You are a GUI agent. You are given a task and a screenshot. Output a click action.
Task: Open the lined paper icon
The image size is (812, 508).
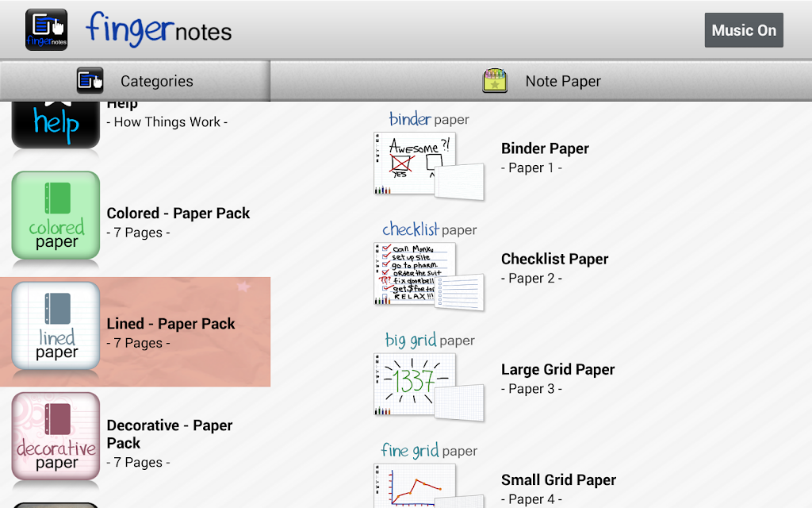pyautogui.click(x=56, y=325)
